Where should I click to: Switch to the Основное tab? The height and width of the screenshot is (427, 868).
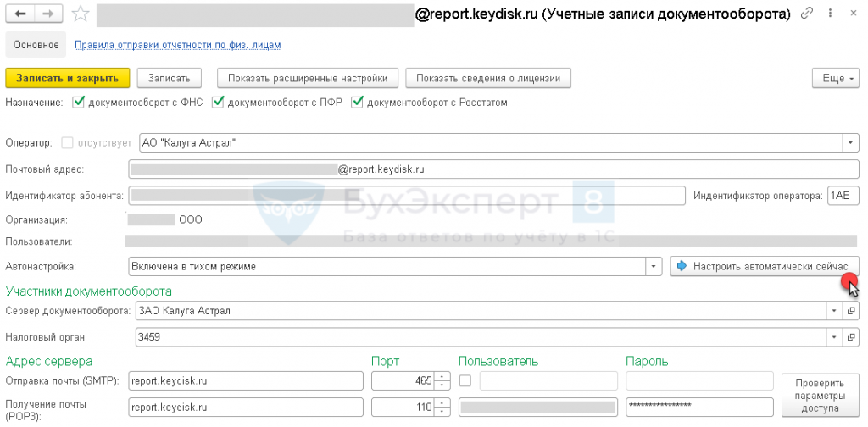pyautogui.click(x=36, y=45)
